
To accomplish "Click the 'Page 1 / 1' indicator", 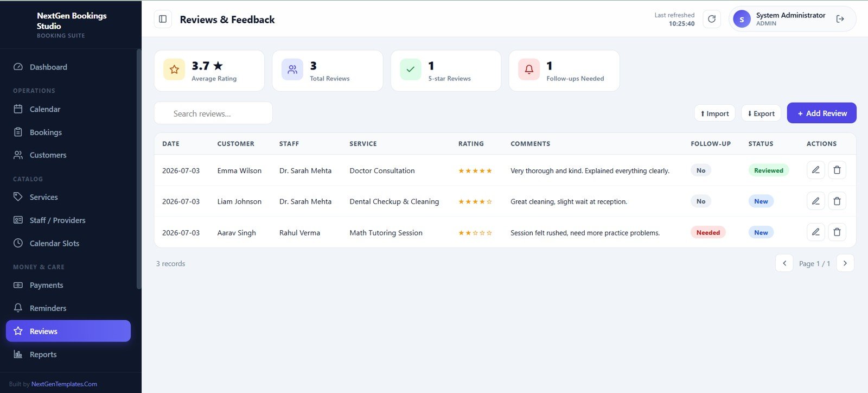I will (814, 264).
